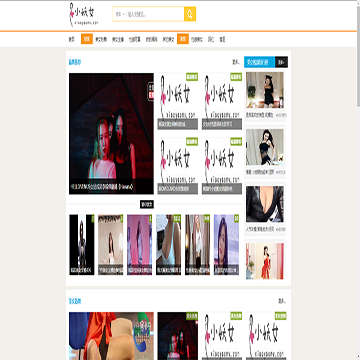This screenshot has width=360, height=360.
Task: Open the 小妖女 site logo
Action: click(83, 15)
